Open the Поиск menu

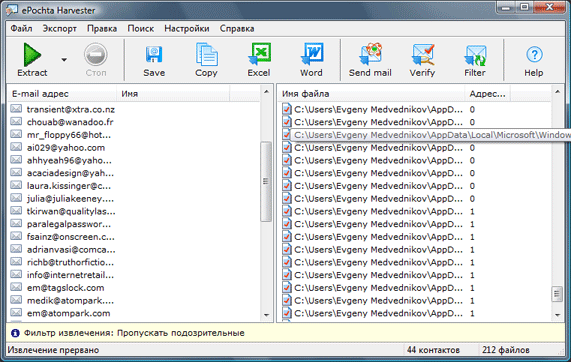click(x=141, y=28)
